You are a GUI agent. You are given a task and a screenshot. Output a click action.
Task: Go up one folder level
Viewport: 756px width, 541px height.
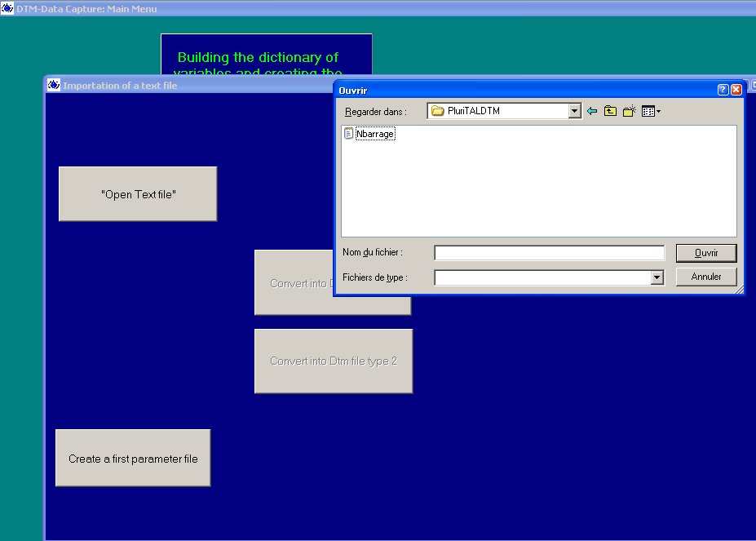click(610, 112)
